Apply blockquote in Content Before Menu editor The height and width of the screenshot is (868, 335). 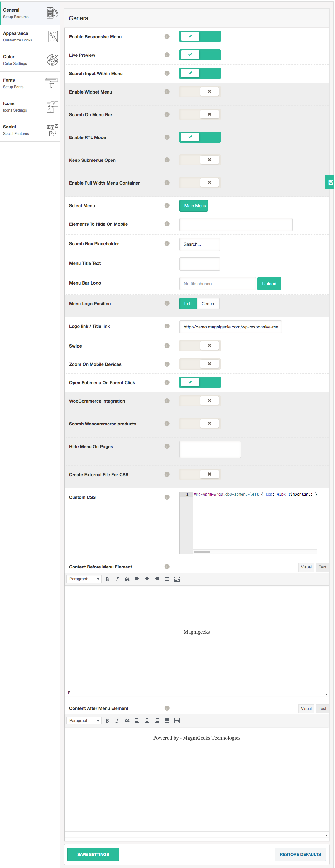pyautogui.click(x=127, y=579)
